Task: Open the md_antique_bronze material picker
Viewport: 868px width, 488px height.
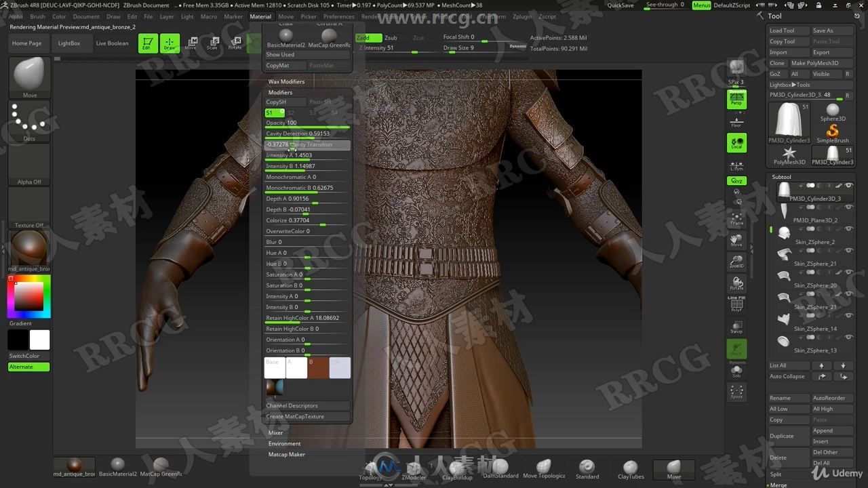Action: coord(29,251)
